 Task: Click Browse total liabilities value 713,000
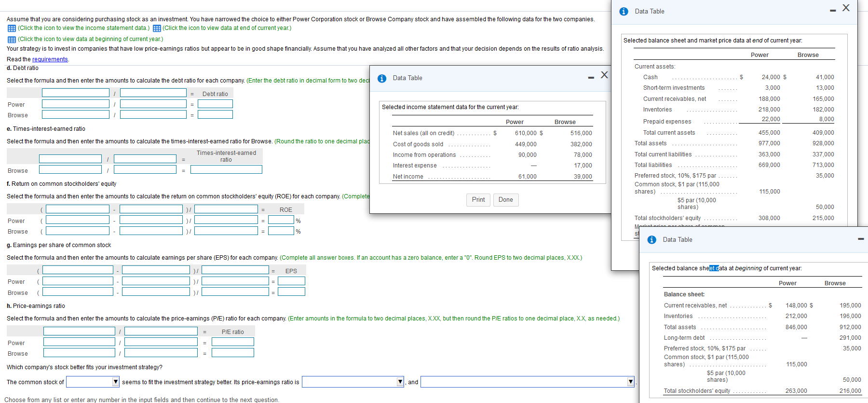pyautogui.click(x=823, y=165)
